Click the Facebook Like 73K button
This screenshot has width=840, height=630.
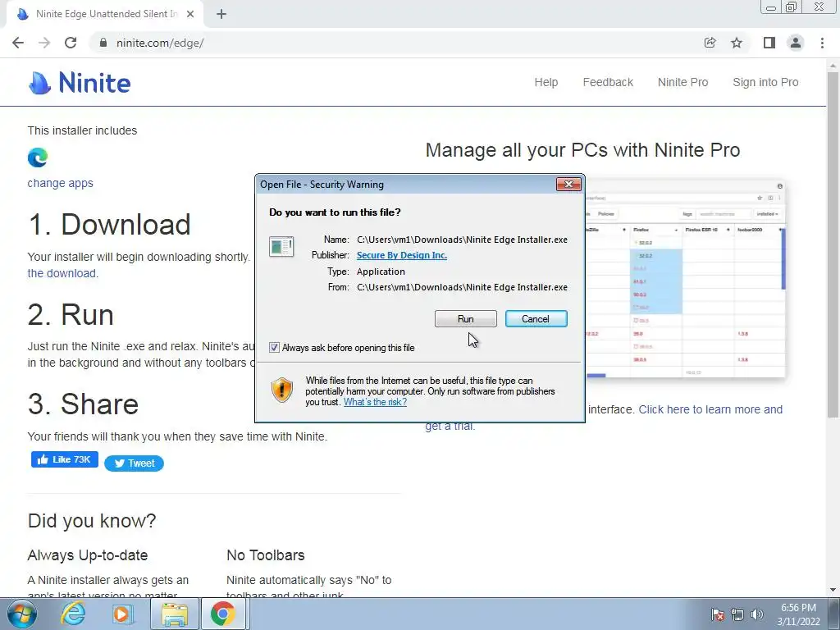64,459
